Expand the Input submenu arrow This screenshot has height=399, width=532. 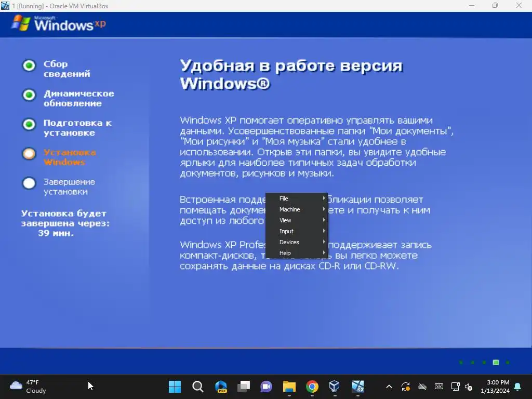click(x=324, y=231)
